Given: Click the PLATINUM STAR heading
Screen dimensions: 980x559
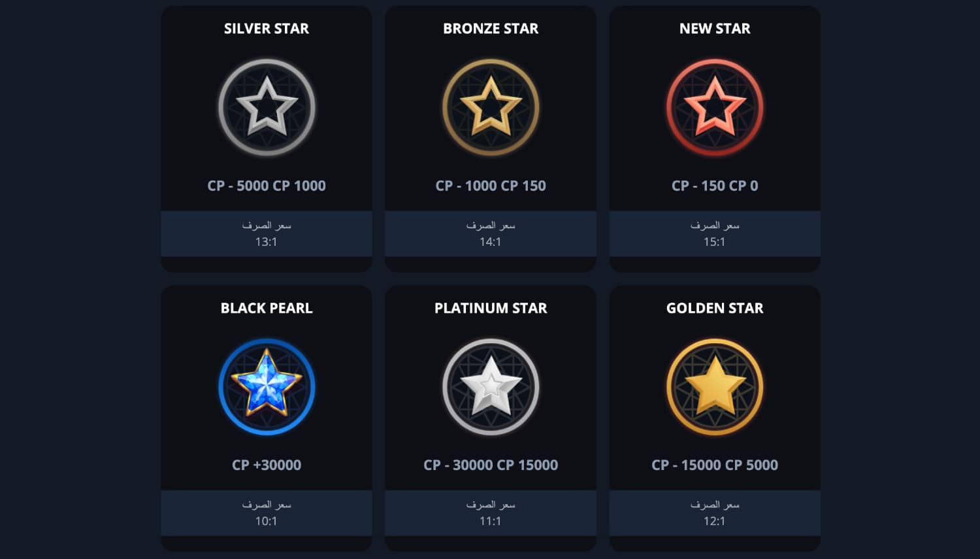Looking at the screenshot, I should click(491, 308).
